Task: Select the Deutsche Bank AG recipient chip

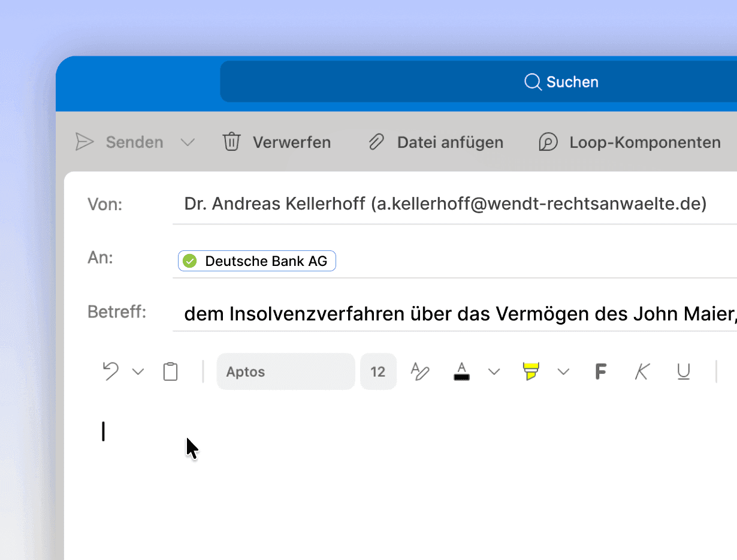Action: (x=257, y=261)
